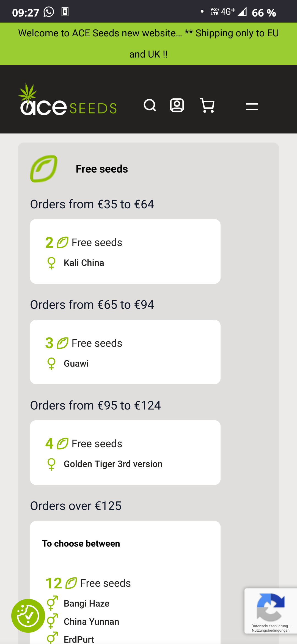Open the user account icon
This screenshot has width=297, height=644.
pyautogui.click(x=177, y=105)
